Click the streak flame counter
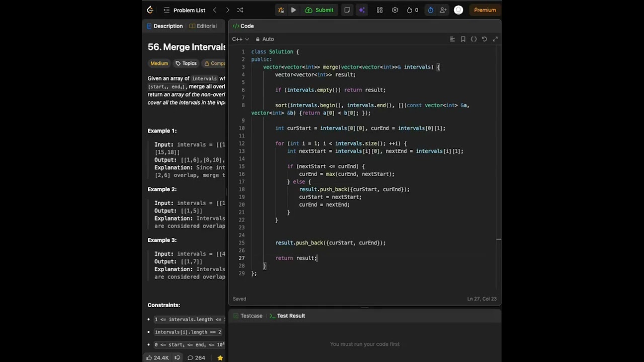644x362 pixels. [x=413, y=10]
